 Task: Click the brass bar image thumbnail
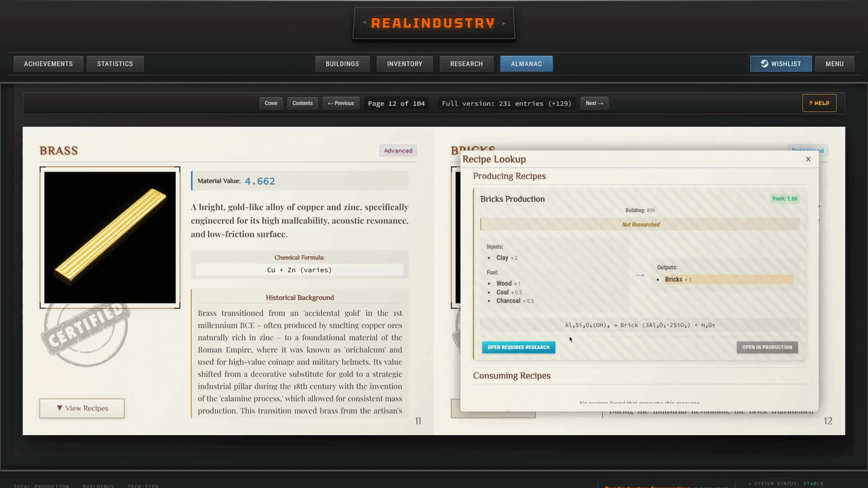(110, 237)
